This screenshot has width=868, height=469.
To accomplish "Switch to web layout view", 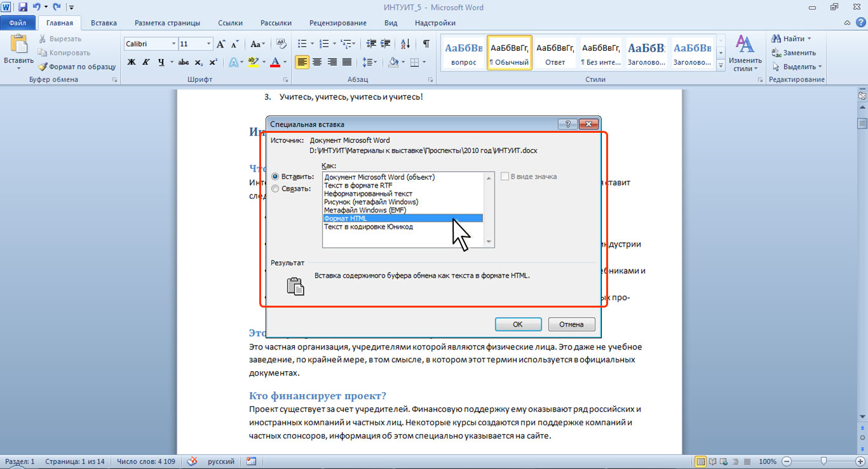I will (x=725, y=461).
